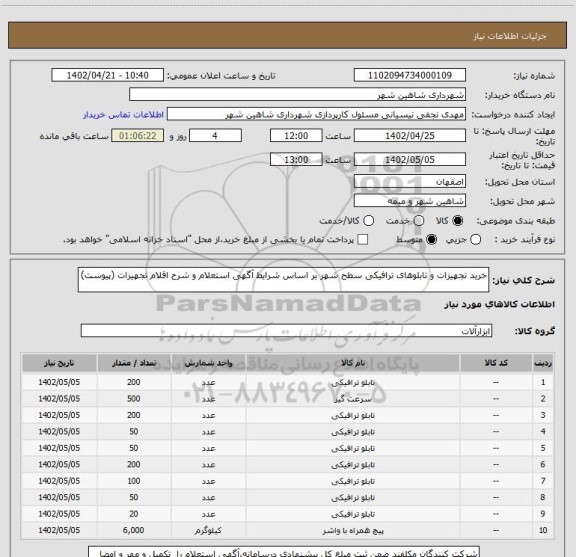Click the کیلوگرم unit cell
576x557 pixels.
[208, 531]
